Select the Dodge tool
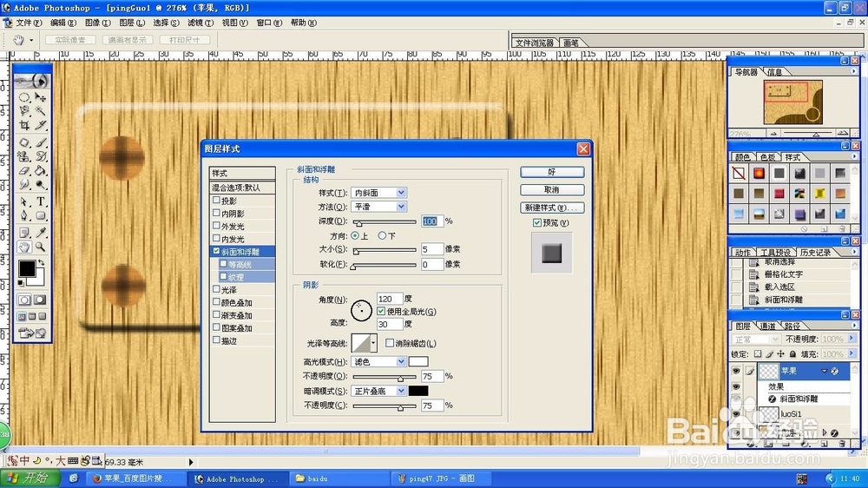 (41, 184)
